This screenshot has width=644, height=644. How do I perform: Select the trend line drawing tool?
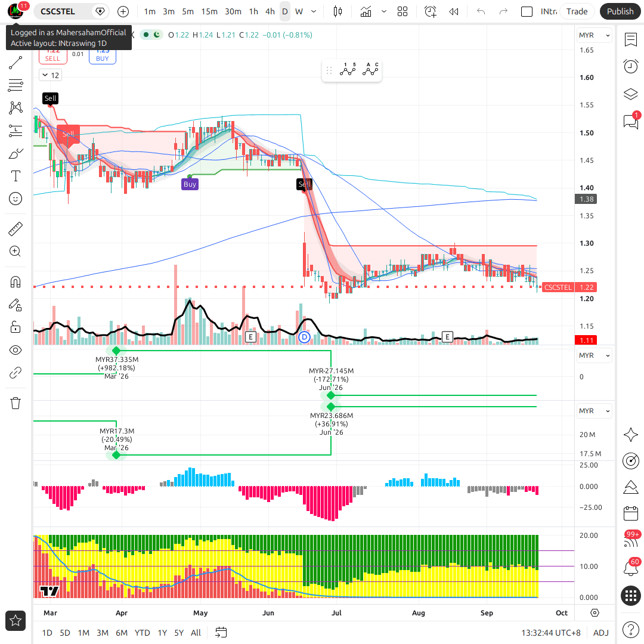click(x=16, y=63)
